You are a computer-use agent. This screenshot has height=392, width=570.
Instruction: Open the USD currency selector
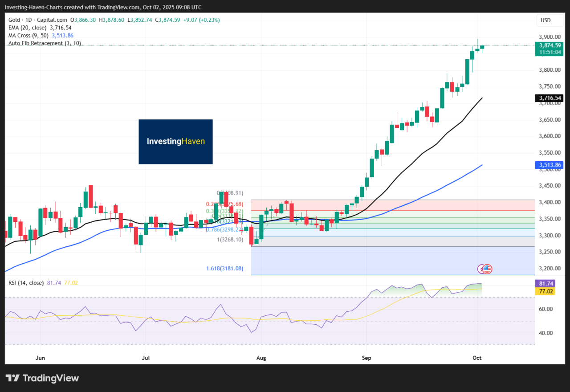[x=546, y=20]
